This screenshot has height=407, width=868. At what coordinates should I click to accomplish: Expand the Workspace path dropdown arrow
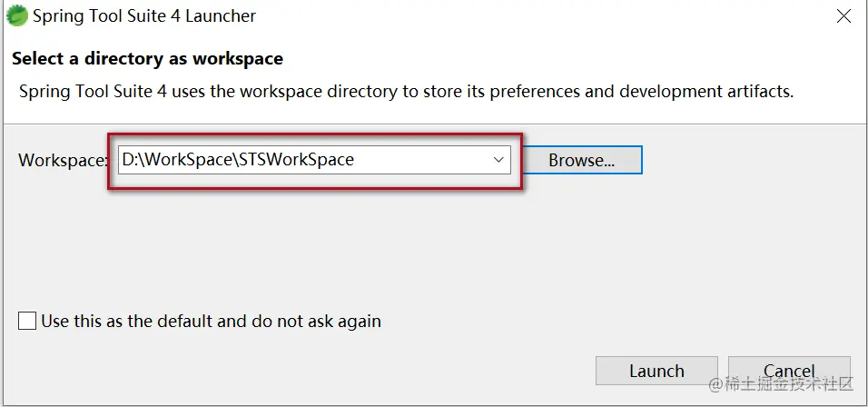(x=498, y=160)
